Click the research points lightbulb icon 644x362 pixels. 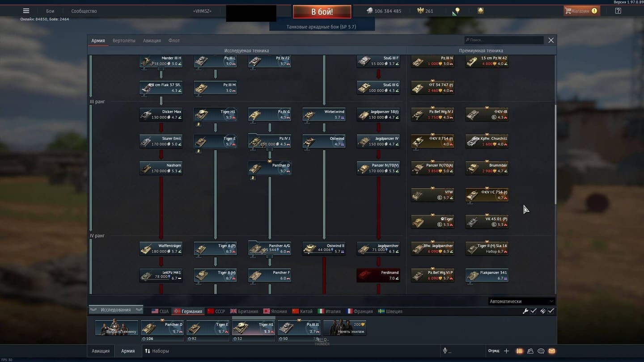[x=457, y=11]
